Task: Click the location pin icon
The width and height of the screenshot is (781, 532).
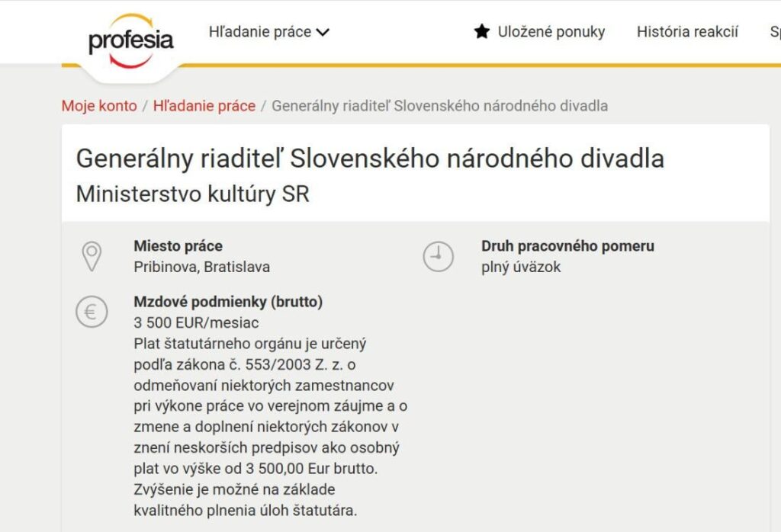Action: (x=92, y=256)
